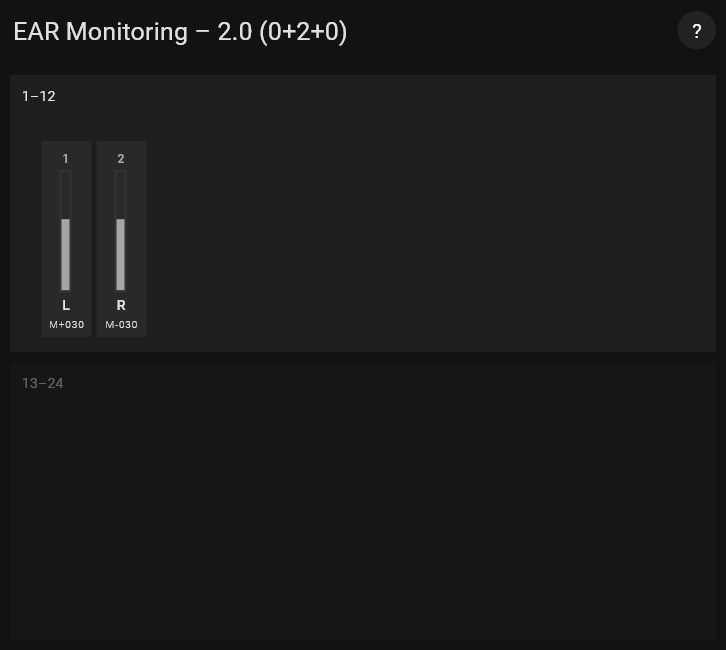Click empty headroom atop channel 2 meter
The width and height of the screenshot is (726, 650).
click(121, 193)
